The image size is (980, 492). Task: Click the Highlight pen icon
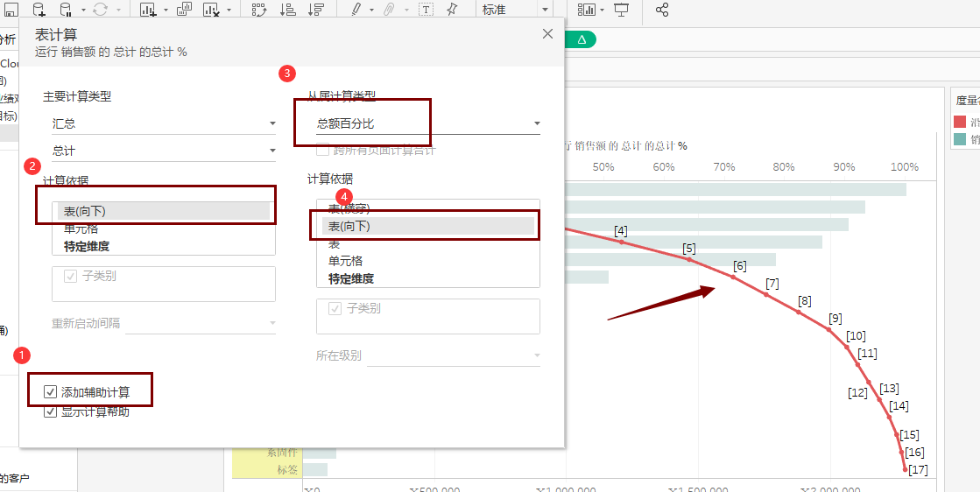coord(356,10)
